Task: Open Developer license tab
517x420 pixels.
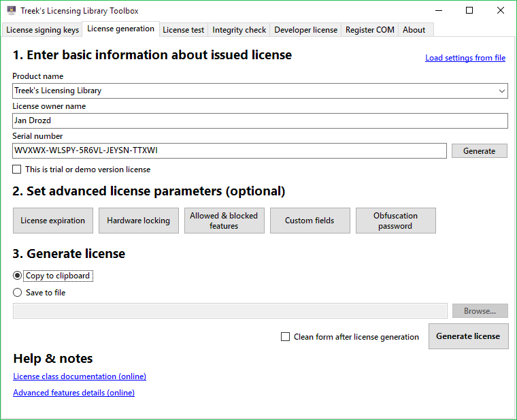Action: 305,30
